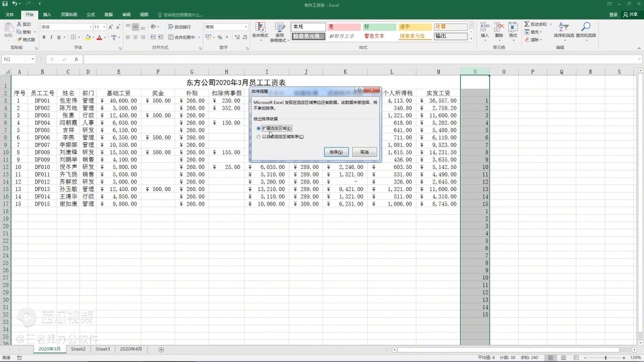Image resolution: width=644 pixels, height=362 pixels.
Task: Align cell text to the right
Action: [x=143, y=37]
